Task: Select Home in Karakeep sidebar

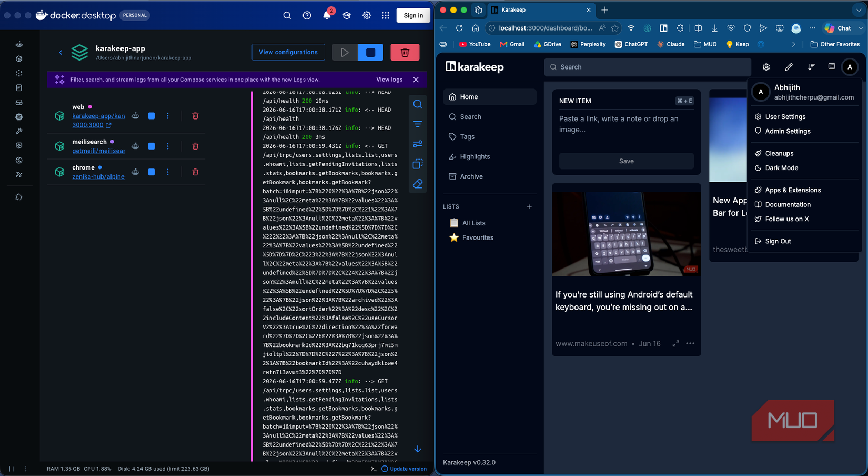Action: 490,97
